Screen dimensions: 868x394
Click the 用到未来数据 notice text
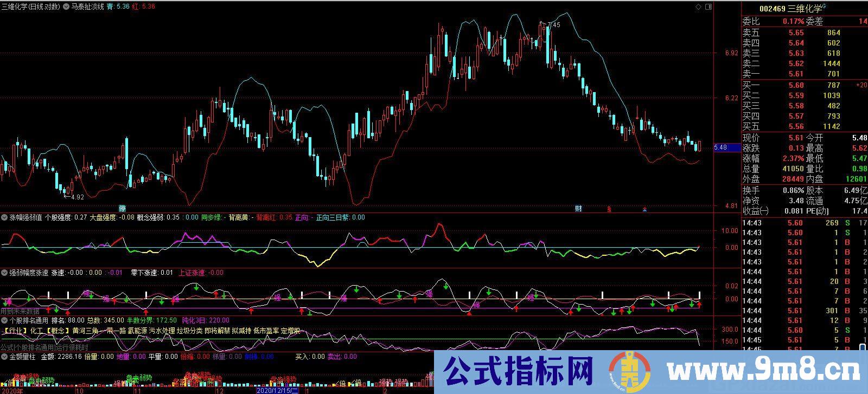[x=20, y=312]
